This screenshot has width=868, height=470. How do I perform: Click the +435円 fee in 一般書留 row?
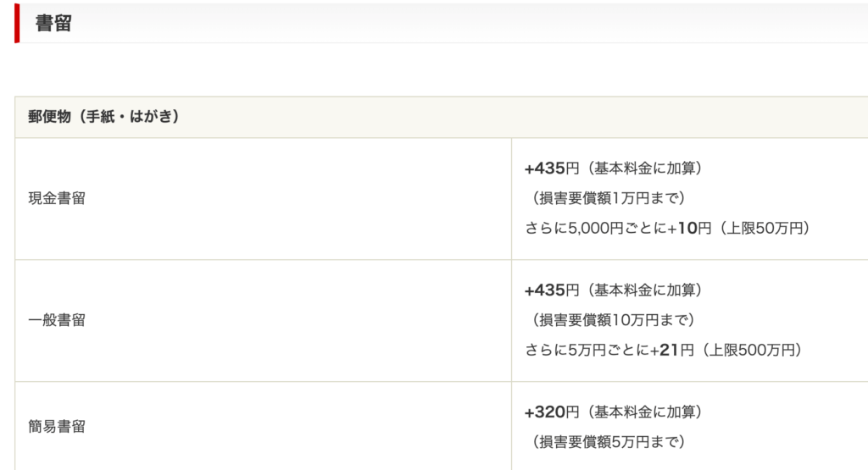tap(552, 290)
